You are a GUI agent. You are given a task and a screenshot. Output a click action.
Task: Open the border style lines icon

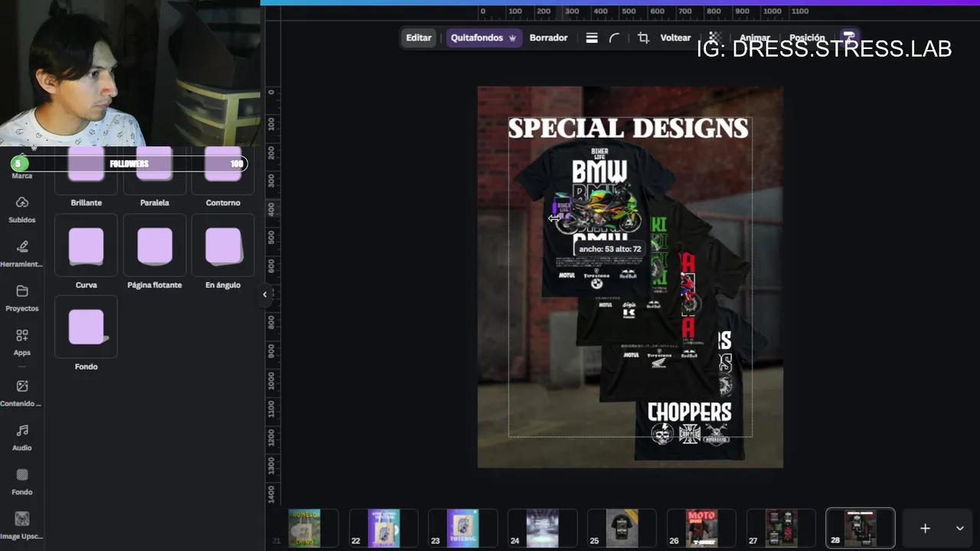(x=592, y=37)
